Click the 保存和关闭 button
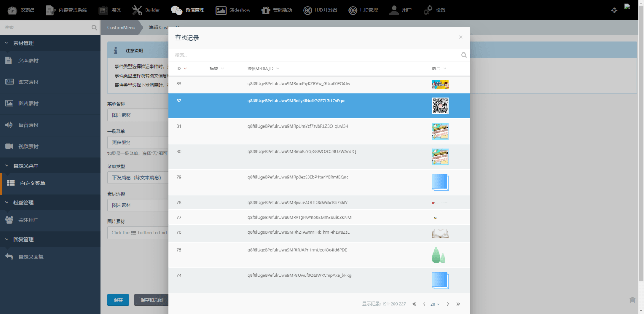This screenshot has height=314, width=644. click(x=151, y=300)
